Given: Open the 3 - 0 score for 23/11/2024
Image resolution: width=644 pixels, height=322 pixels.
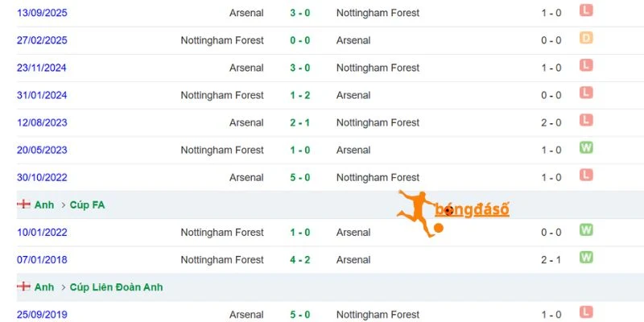Looking at the screenshot, I should point(300,68).
